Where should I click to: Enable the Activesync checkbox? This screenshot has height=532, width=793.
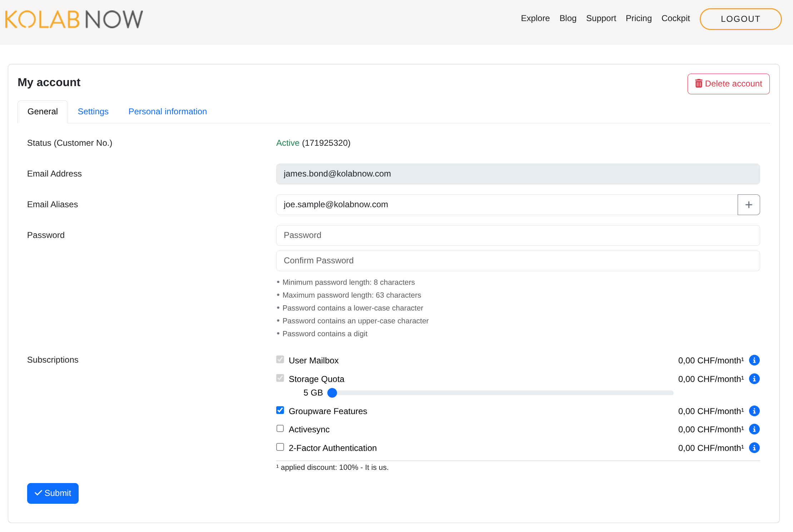point(280,428)
